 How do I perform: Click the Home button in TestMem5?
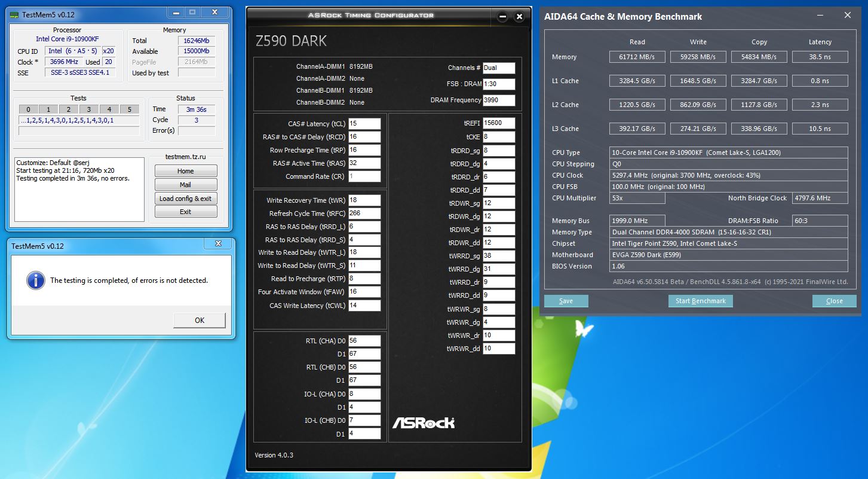coord(185,171)
